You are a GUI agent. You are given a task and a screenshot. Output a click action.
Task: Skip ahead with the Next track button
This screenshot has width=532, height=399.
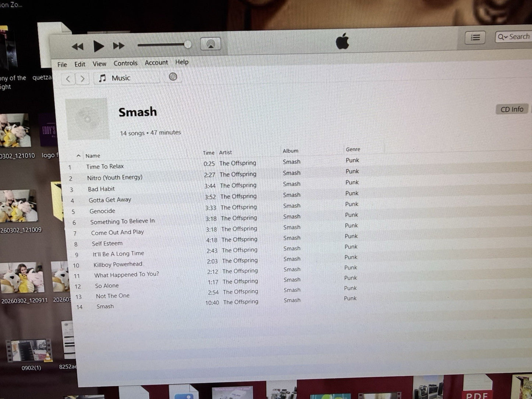(119, 46)
